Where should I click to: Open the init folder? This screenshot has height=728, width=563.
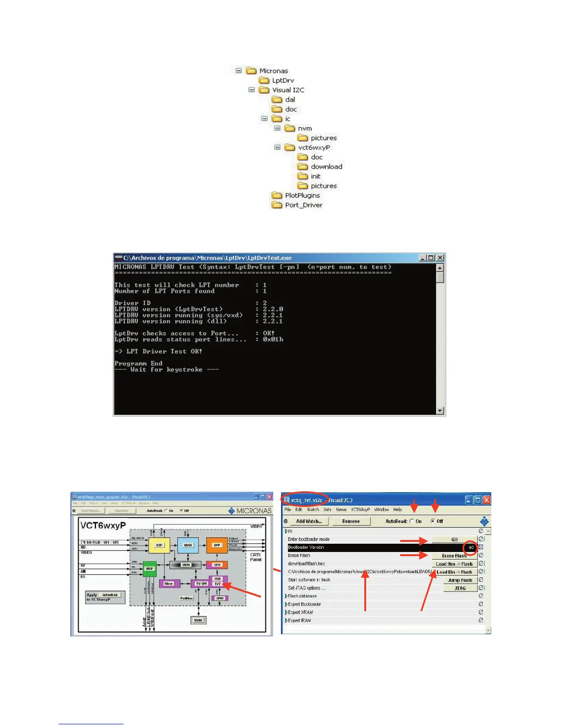[x=309, y=176]
